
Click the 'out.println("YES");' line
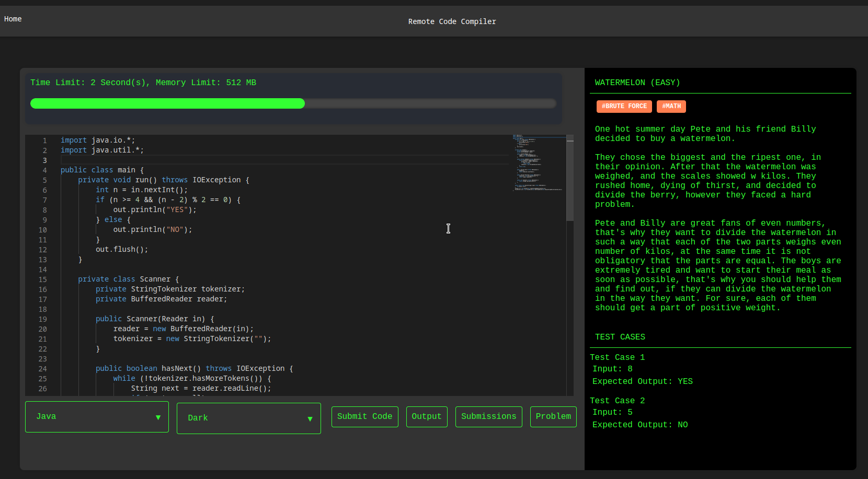click(x=155, y=210)
